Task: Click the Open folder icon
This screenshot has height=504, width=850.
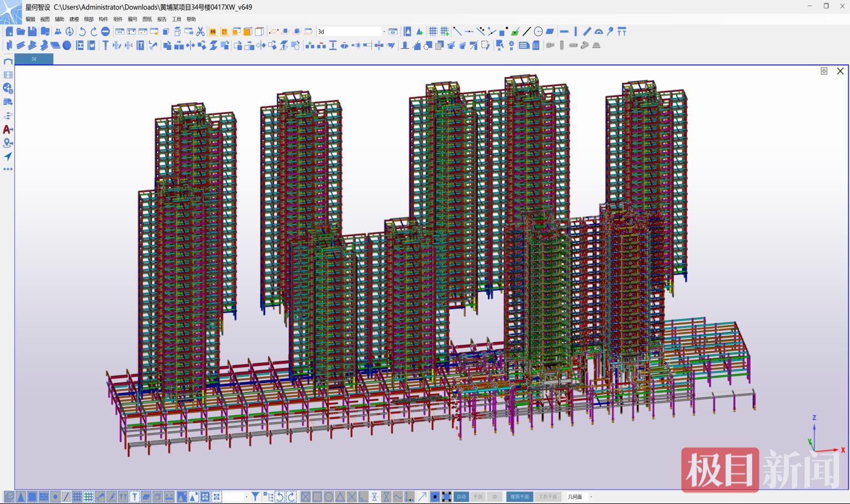Action: click(x=21, y=32)
